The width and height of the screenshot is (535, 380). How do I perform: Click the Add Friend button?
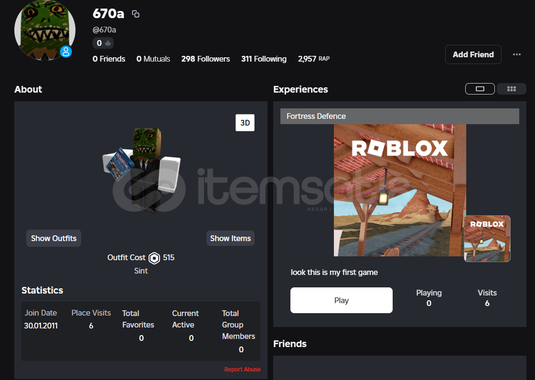click(x=473, y=55)
